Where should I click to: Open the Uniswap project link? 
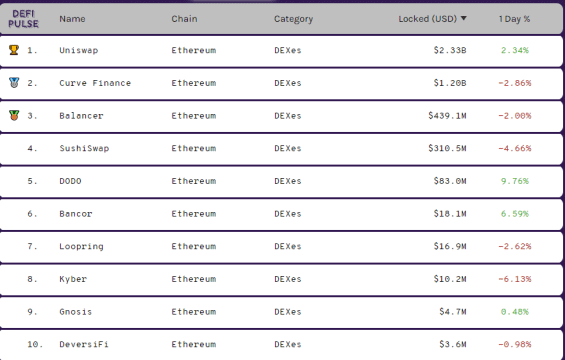pos(79,50)
